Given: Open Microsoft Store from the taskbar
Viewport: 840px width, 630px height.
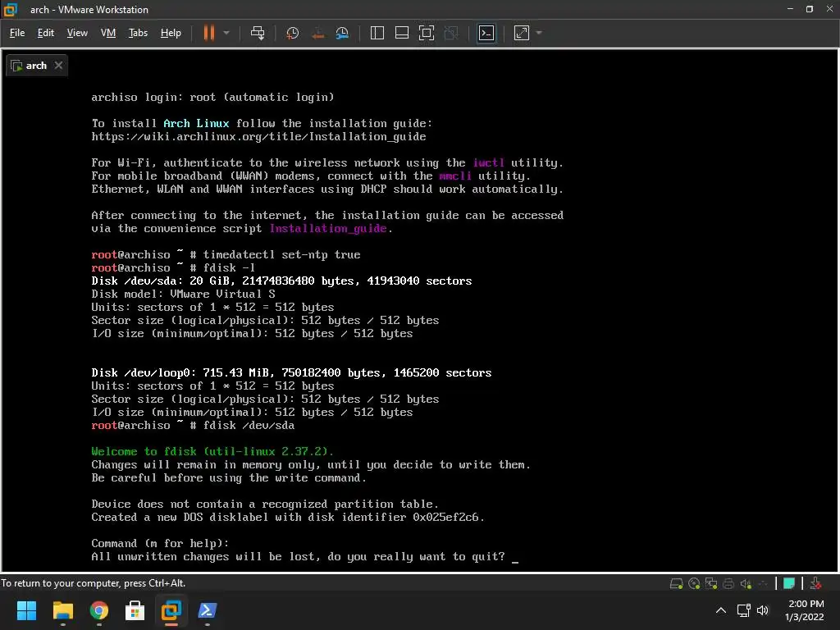Looking at the screenshot, I should point(135,610).
